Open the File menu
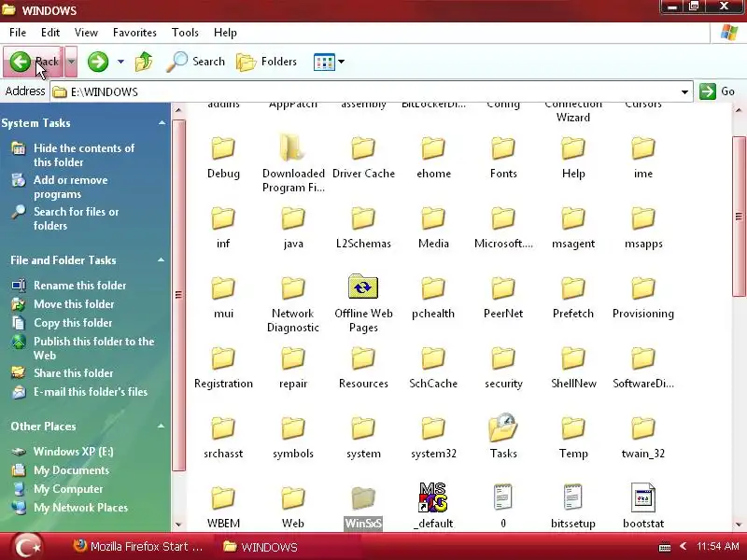The height and width of the screenshot is (560, 747). 18,33
